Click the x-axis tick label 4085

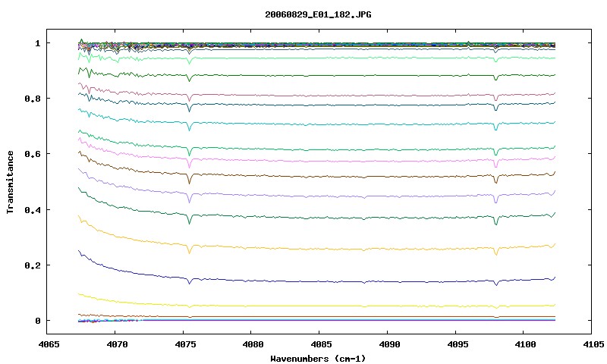click(x=319, y=344)
